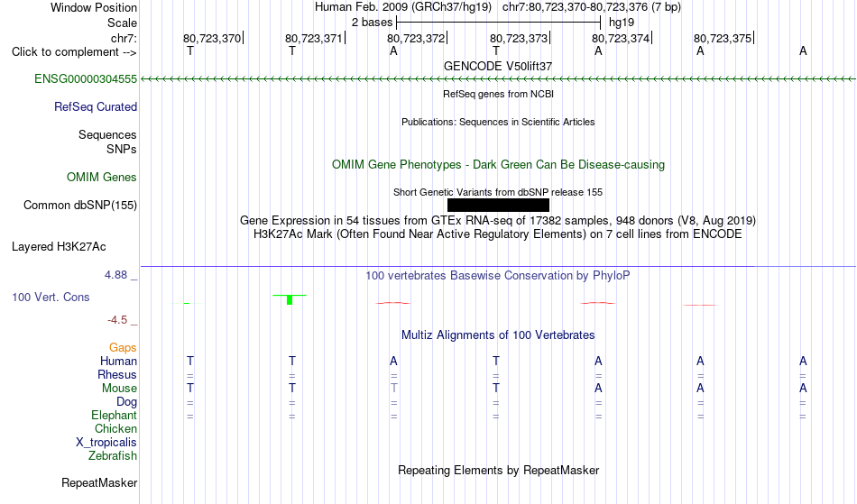
Task: Click 'Multiz Alignments of 100 Vertebrates' title
Action: click(x=498, y=335)
